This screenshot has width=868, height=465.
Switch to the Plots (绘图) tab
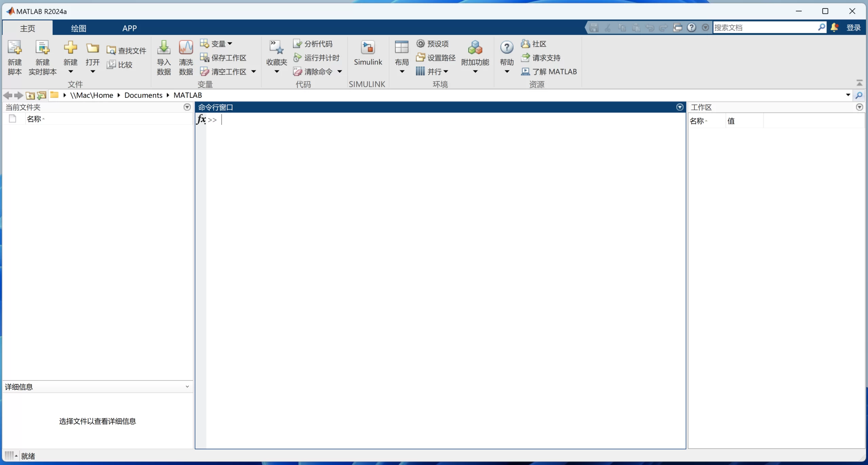tap(78, 28)
